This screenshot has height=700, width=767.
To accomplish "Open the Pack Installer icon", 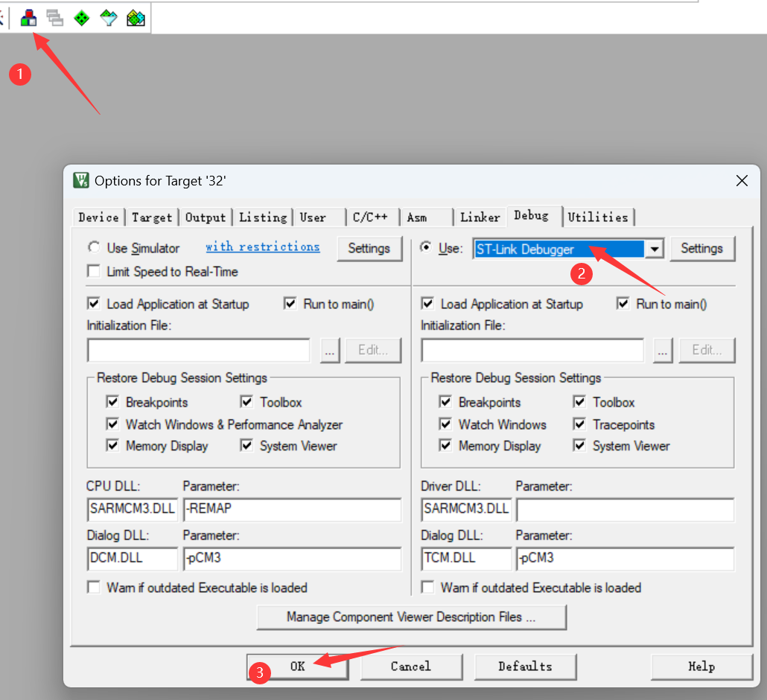I will (136, 18).
